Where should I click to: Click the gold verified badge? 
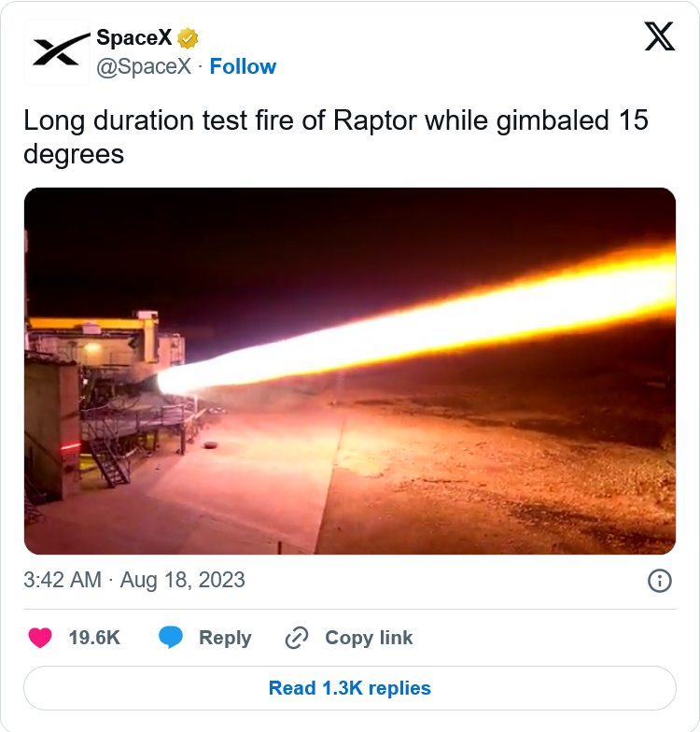[x=188, y=38]
